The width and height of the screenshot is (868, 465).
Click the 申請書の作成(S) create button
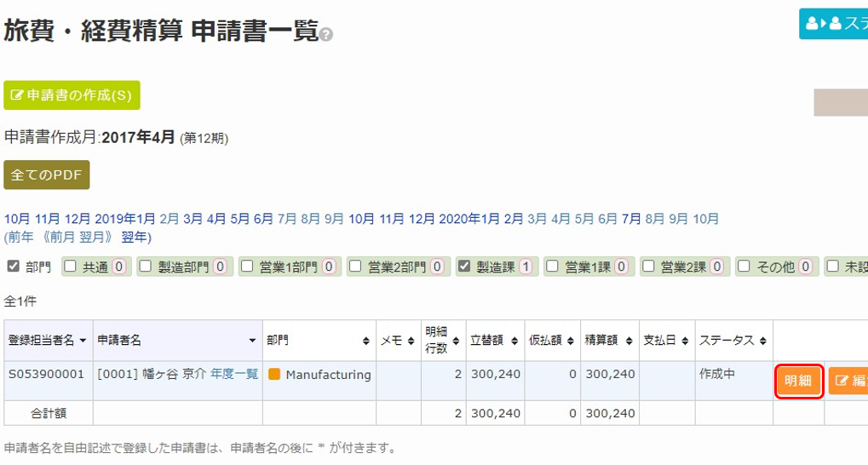click(72, 95)
